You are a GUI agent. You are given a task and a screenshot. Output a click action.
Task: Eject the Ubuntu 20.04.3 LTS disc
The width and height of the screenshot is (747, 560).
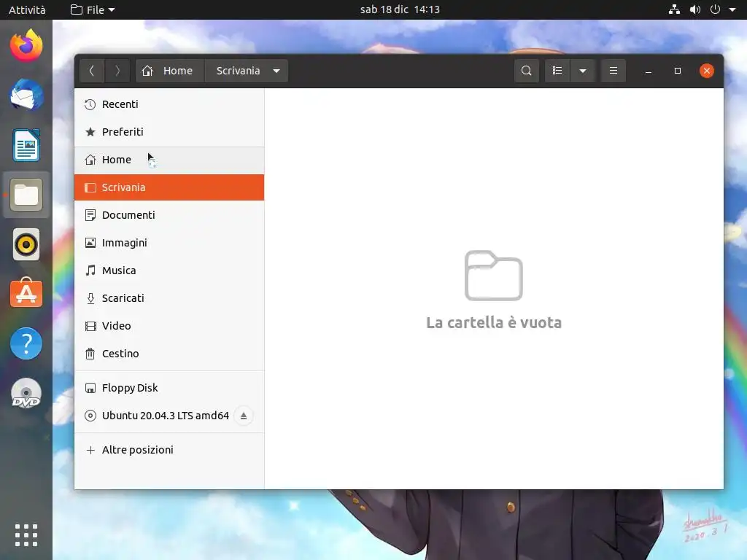[x=244, y=416]
